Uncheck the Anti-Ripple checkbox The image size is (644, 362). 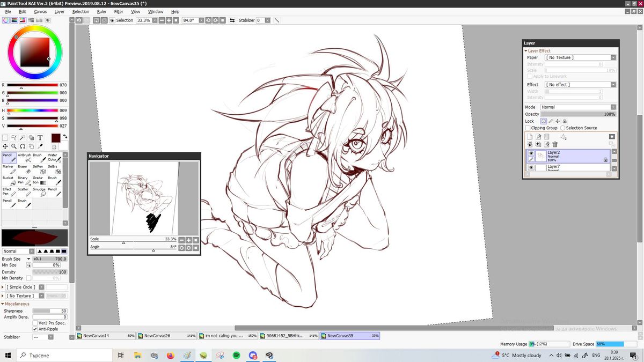[x=35, y=329]
